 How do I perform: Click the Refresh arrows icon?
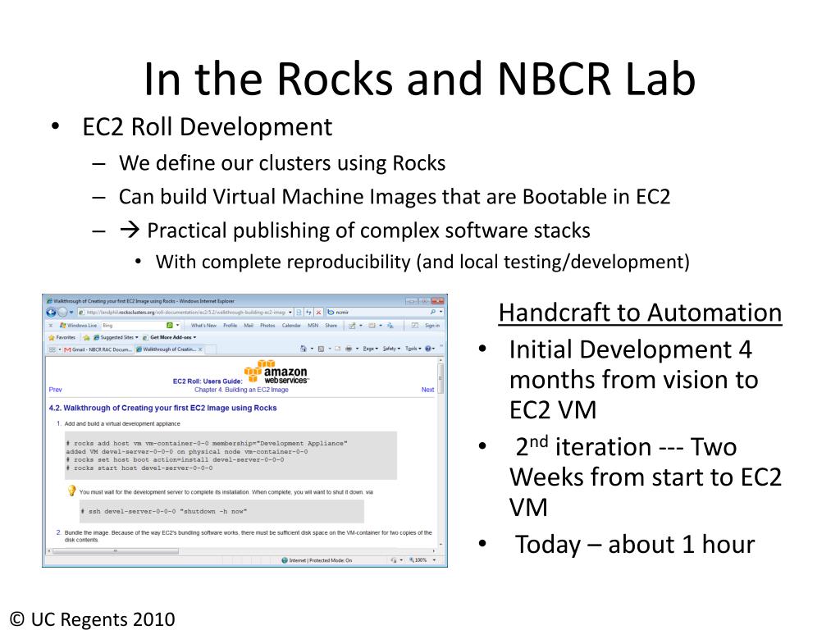(x=308, y=312)
